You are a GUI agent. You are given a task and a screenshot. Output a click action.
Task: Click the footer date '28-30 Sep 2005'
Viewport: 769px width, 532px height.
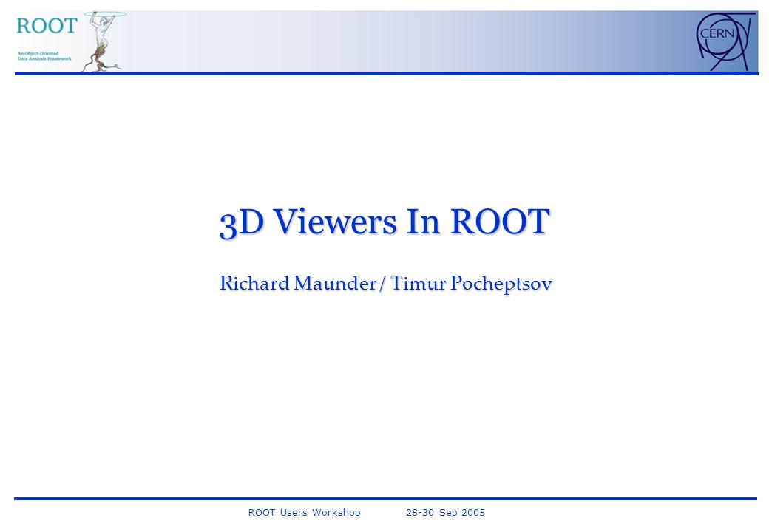445,512
